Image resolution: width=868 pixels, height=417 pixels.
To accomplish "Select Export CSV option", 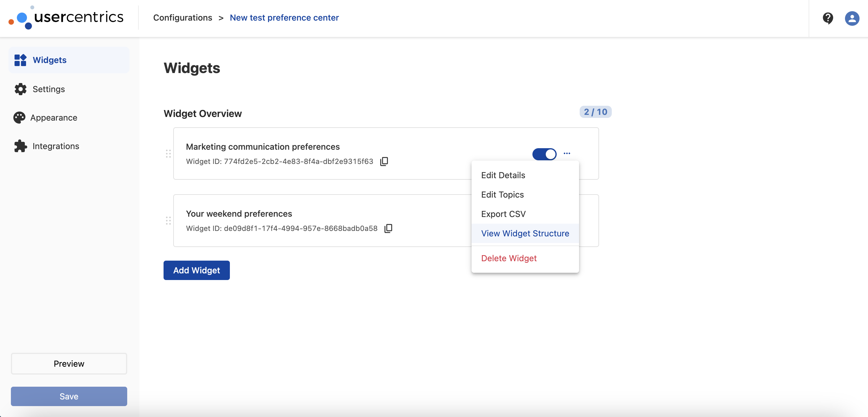I will (x=503, y=214).
